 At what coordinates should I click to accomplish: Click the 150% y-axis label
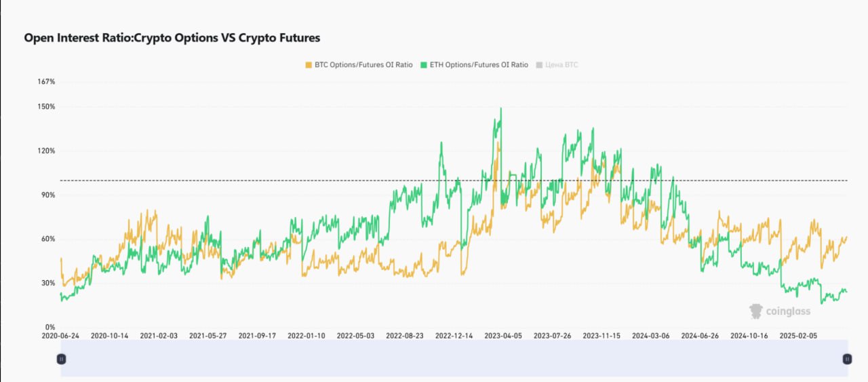(46, 107)
